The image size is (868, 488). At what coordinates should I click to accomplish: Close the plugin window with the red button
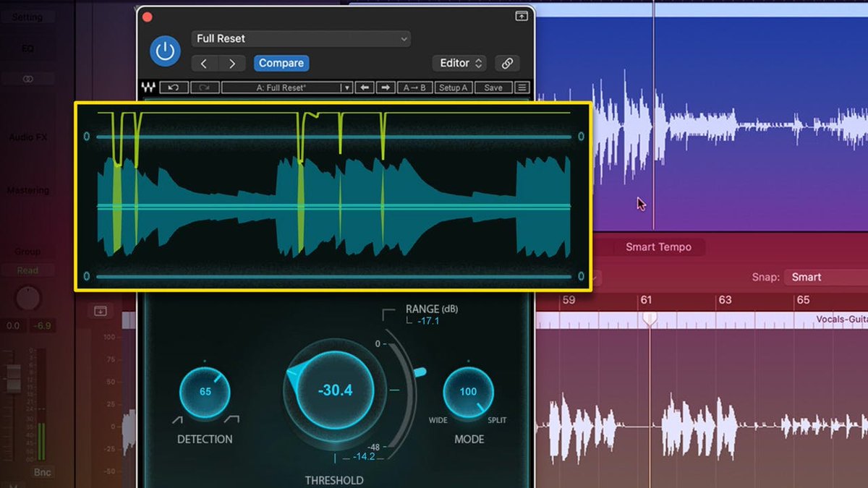(148, 17)
